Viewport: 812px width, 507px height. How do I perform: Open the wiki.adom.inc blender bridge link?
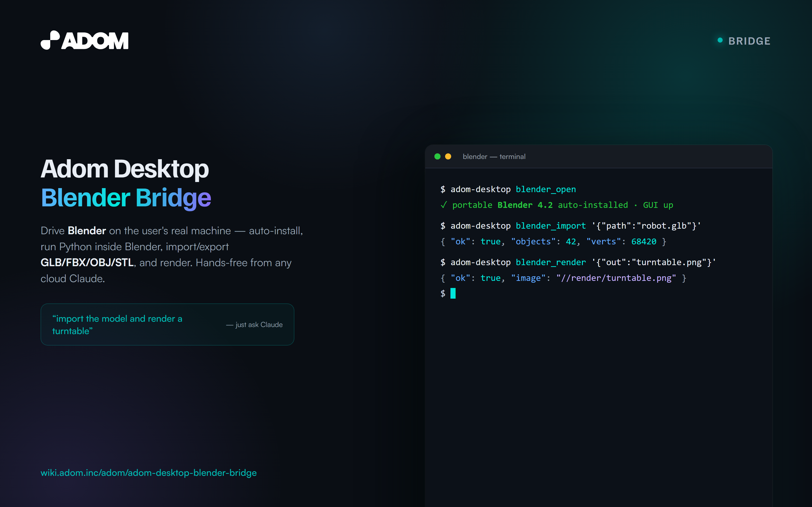tap(149, 473)
